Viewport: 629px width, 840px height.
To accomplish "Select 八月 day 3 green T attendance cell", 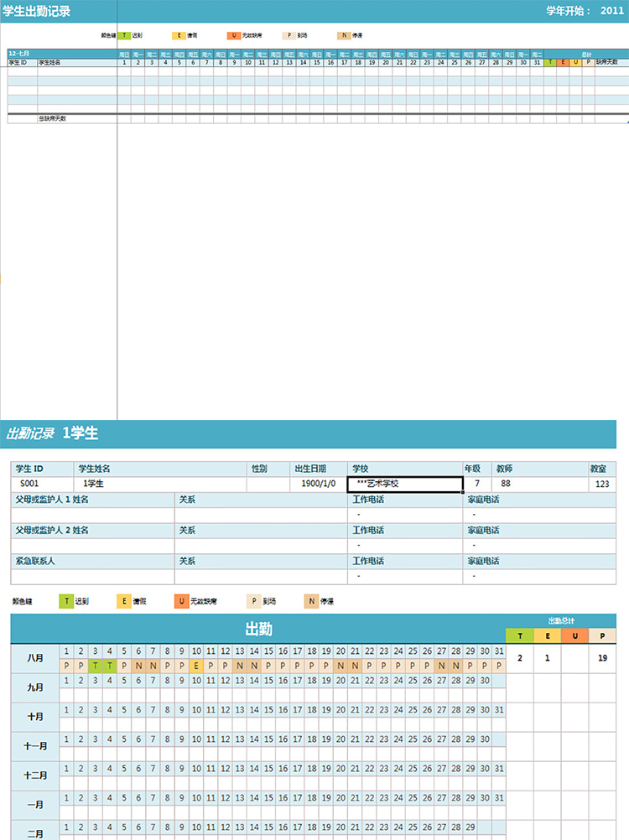I will tap(96, 666).
